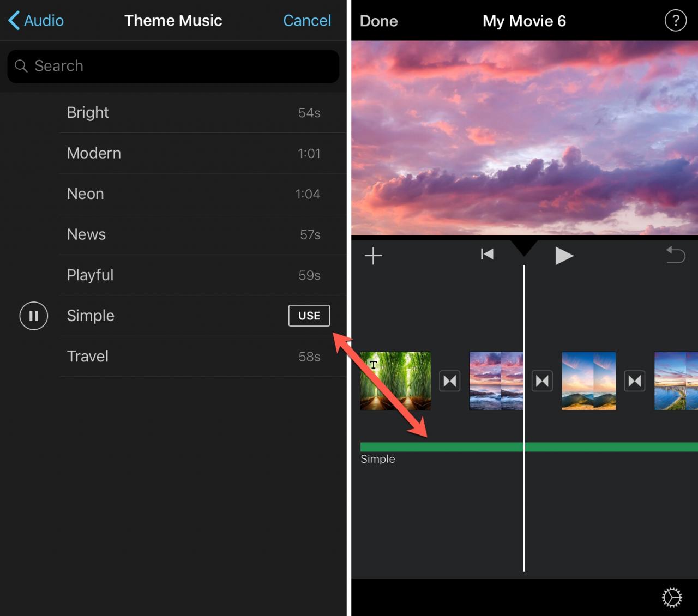Select the Playful theme track
Screen dimensions: 698x616
pos(202,275)
